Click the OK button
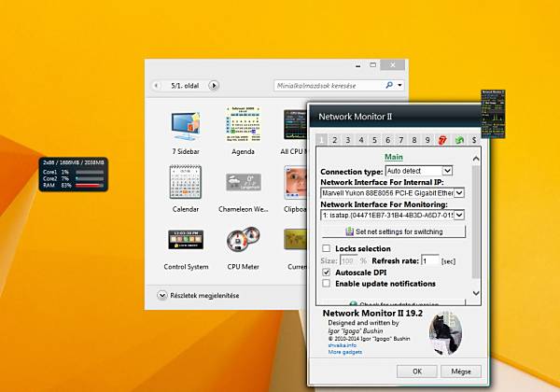This screenshot has width=560, height=392. (x=417, y=371)
